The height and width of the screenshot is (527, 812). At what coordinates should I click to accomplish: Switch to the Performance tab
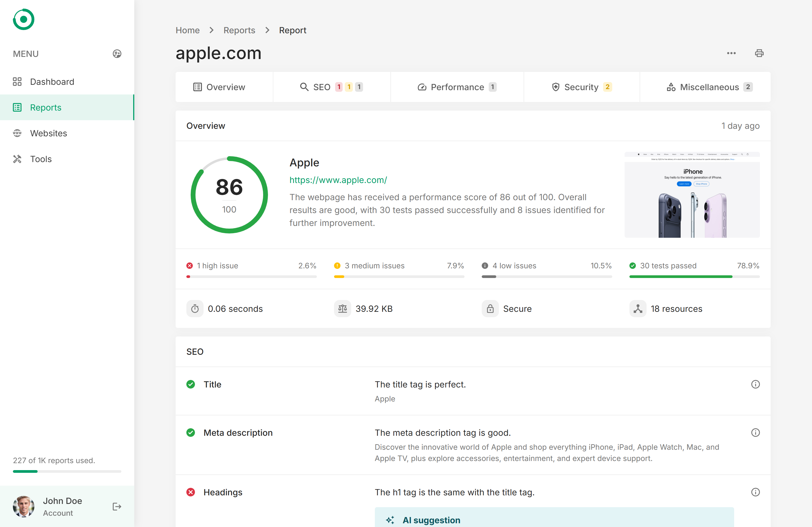point(456,87)
